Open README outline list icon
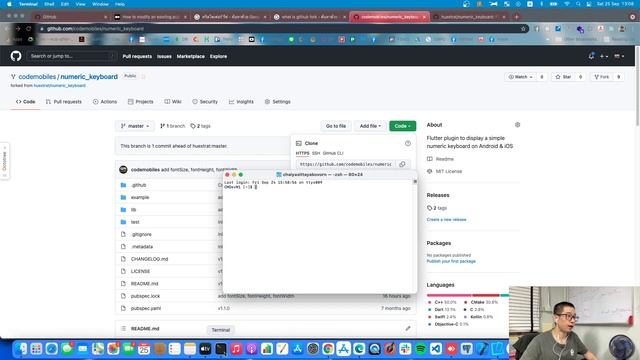Viewport: 640px width, 360px height. (124, 329)
